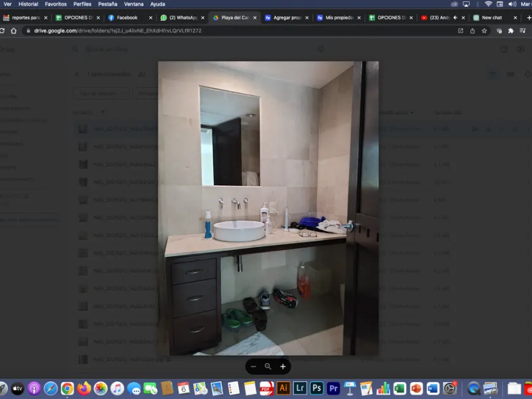Zoom in with the plus button
Viewport: 532px width, 399px height.
click(x=282, y=367)
